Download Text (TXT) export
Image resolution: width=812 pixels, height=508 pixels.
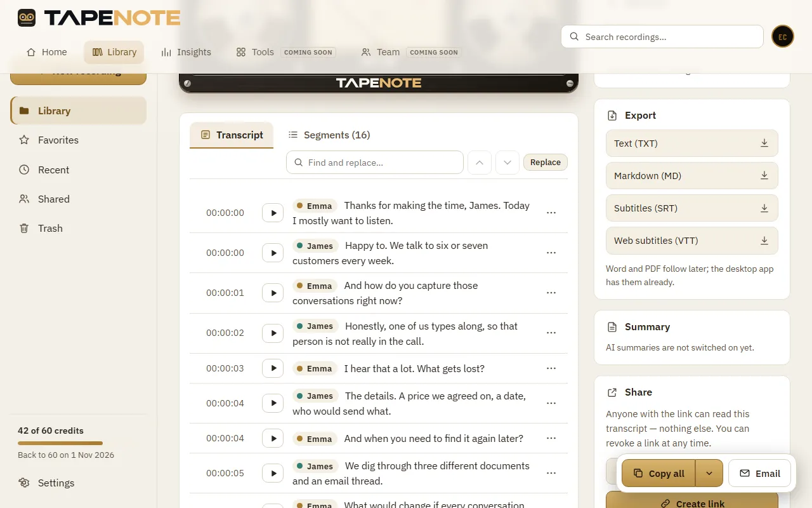pyautogui.click(x=691, y=144)
